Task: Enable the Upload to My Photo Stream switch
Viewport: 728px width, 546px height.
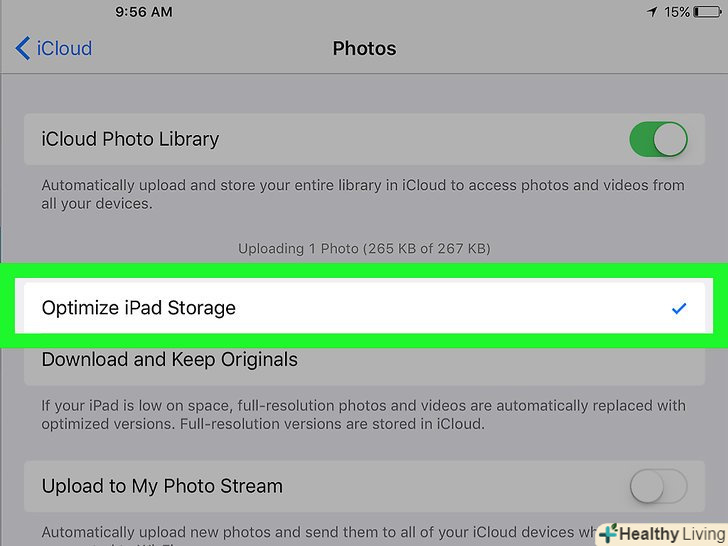Action: pyautogui.click(x=658, y=487)
